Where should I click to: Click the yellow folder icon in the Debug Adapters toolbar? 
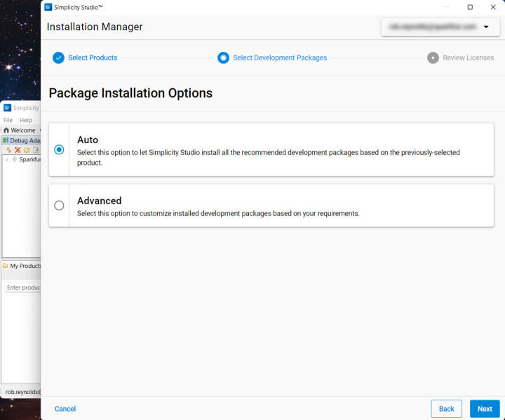click(x=27, y=150)
